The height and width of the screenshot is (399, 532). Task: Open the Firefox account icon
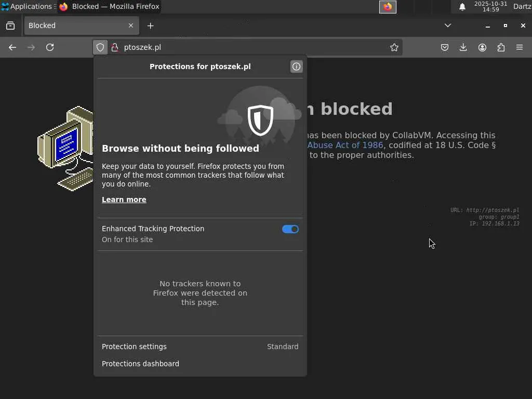(482, 47)
